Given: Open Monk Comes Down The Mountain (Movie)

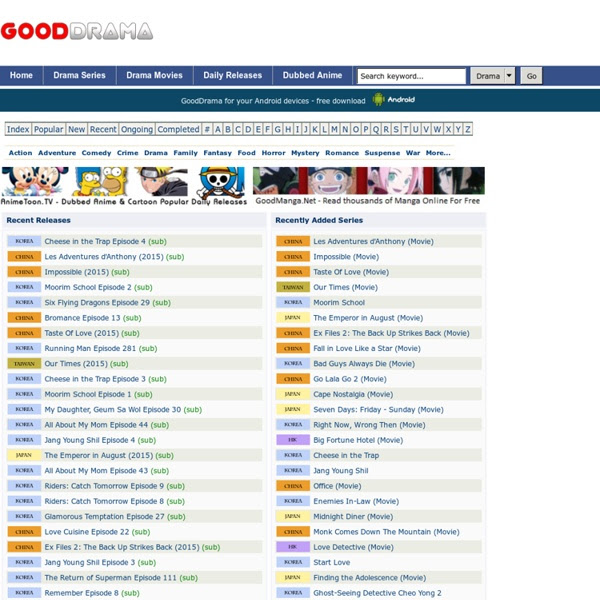Looking at the screenshot, I should pos(386,532).
